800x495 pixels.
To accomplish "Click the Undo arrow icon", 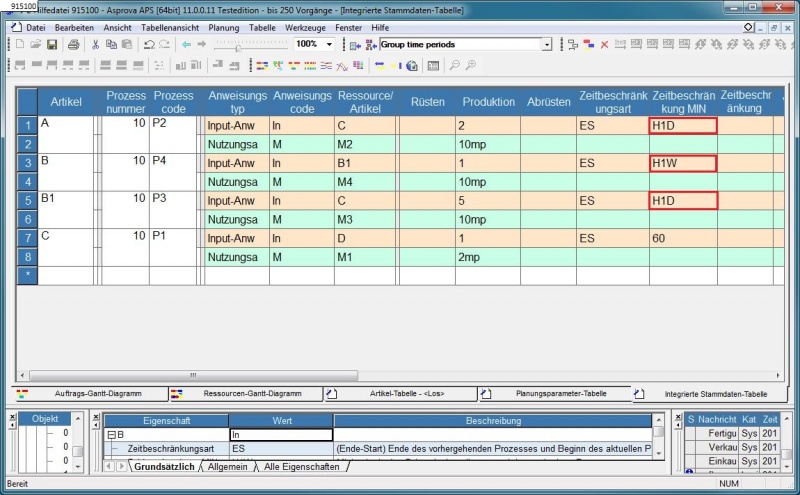I will coord(148,45).
